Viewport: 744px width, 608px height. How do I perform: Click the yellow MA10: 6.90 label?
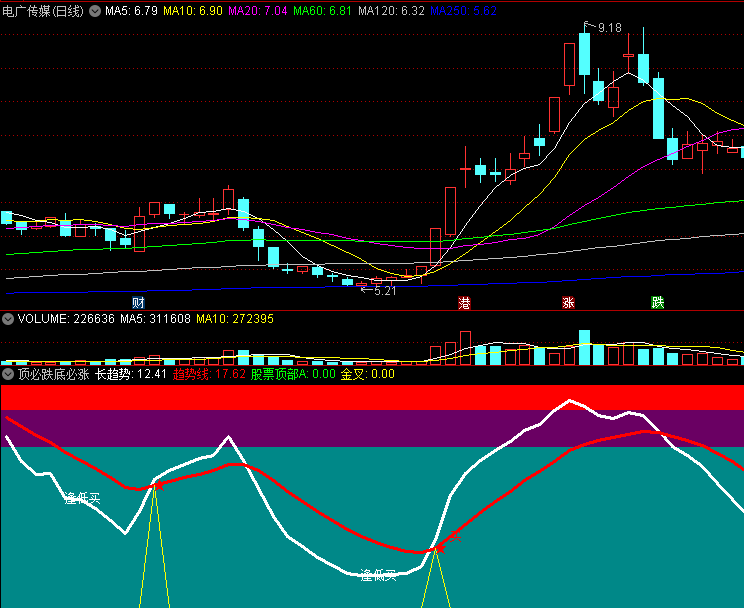point(193,11)
